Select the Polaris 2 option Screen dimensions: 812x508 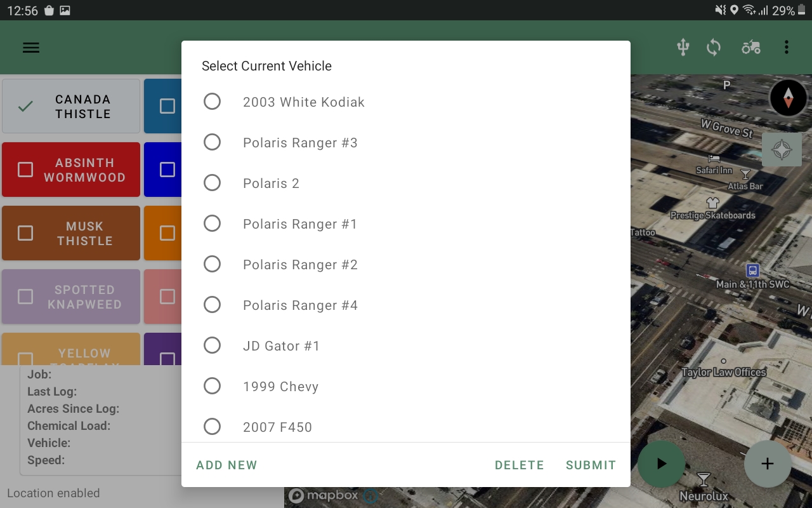(x=212, y=183)
